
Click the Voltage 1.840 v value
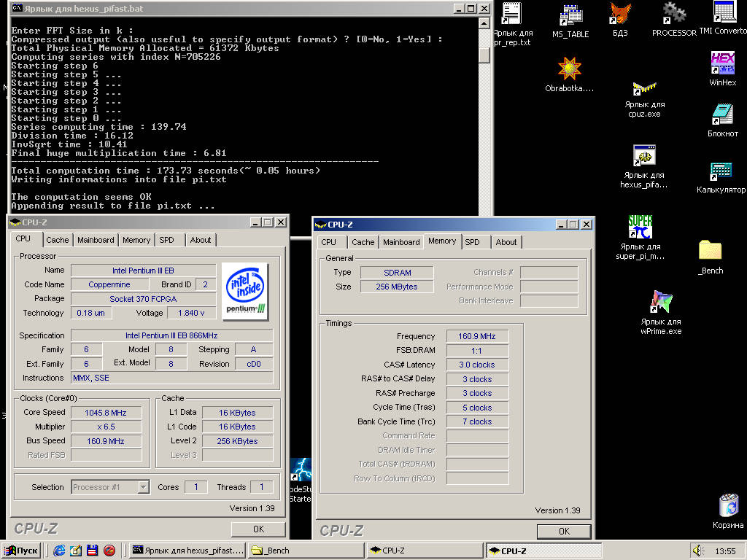tap(190, 313)
